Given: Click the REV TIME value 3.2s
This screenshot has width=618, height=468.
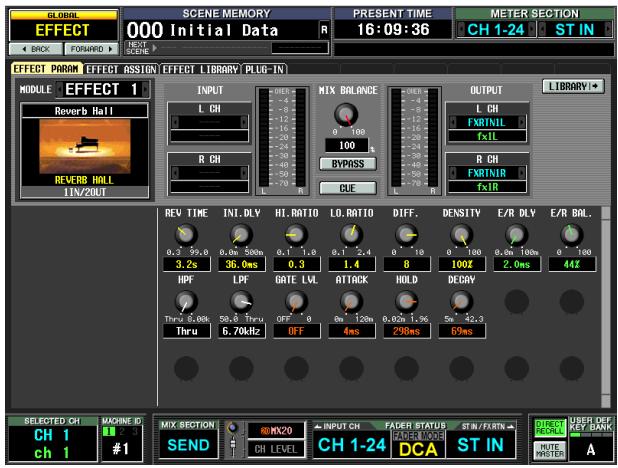Looking at the screenshot, I should (186, 264).
